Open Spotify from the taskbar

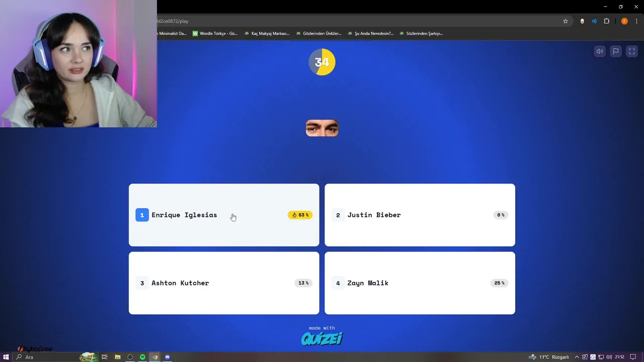click(x=143, y=357)
